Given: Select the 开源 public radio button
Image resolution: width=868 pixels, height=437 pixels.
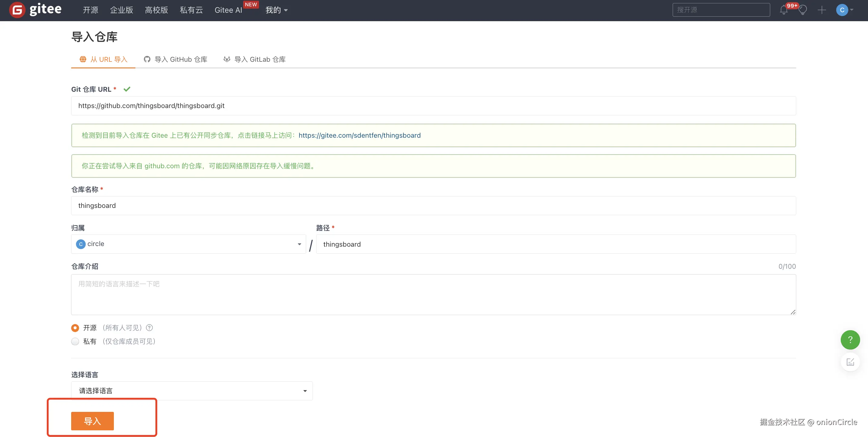Looking at the screenshot, I should point(75,328).
